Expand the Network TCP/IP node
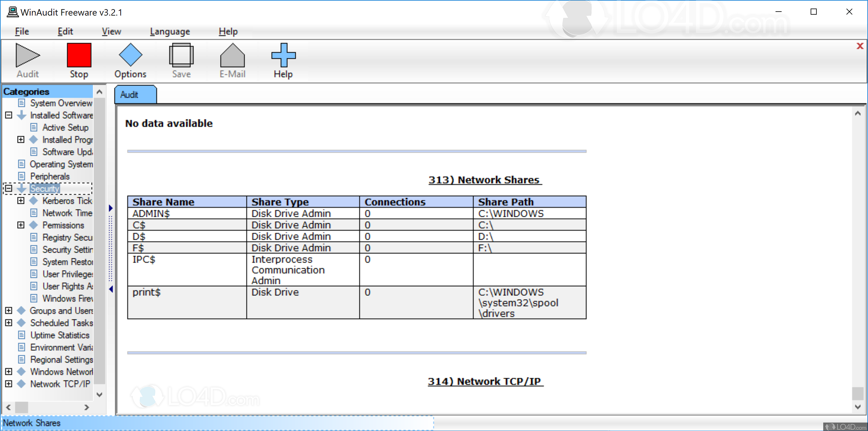This screenshot has width=868, height=431. click(x=8, y=384)
